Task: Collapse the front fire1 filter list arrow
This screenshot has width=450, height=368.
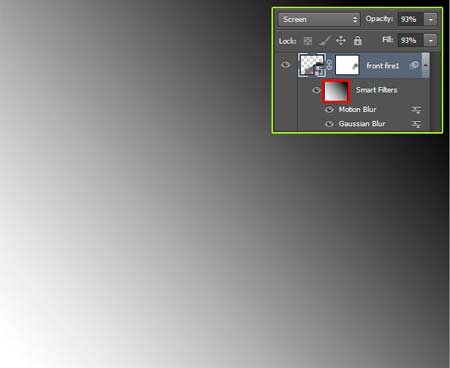Action: pos(426,65)
